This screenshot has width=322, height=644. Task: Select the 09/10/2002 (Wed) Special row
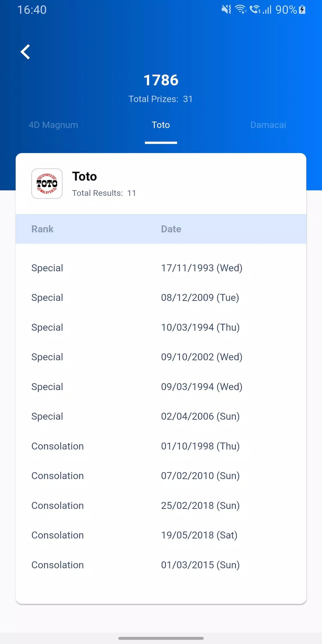click(x=161, y=357)
